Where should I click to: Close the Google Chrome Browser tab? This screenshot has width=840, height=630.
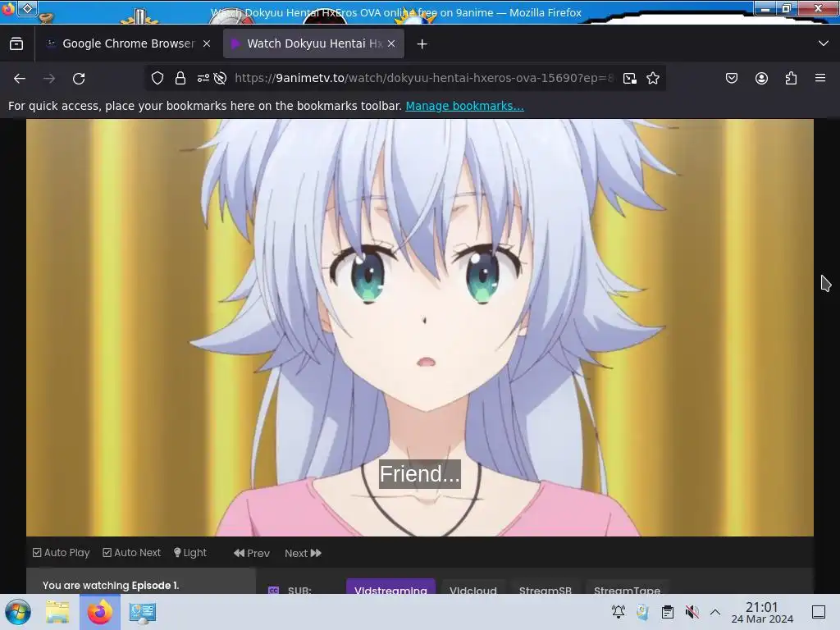coord(207,44)
